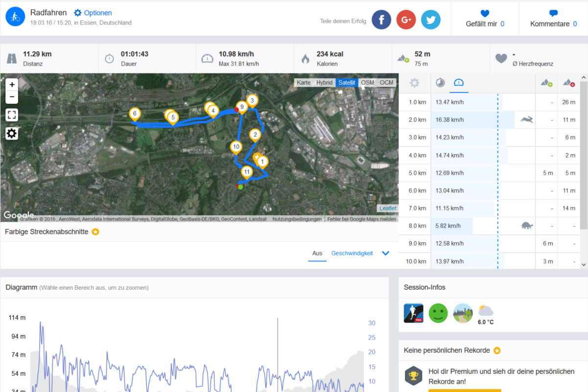Switch map layer to OCM

387,83
